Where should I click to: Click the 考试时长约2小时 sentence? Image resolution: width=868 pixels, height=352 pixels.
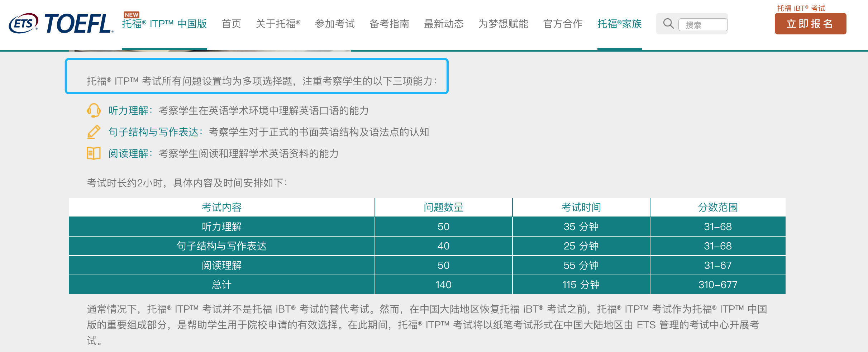187,183
